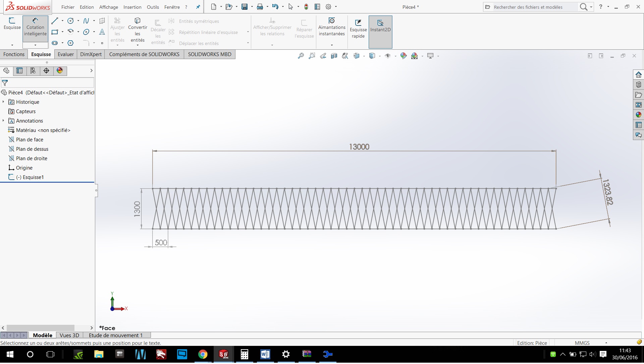This screenshot has height=364, width=644.
Task: Open the Aimantations instantanées dropdown arrow
Action: point(332,45)
